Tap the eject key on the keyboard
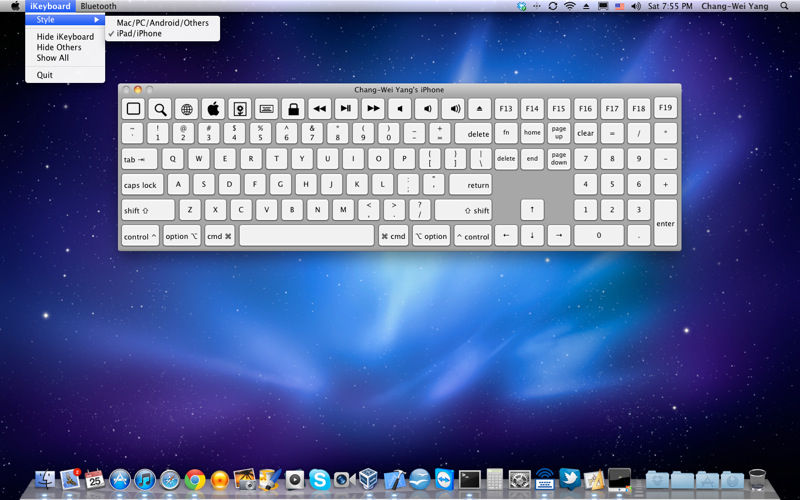800x500 pixels. click(479, 109)
